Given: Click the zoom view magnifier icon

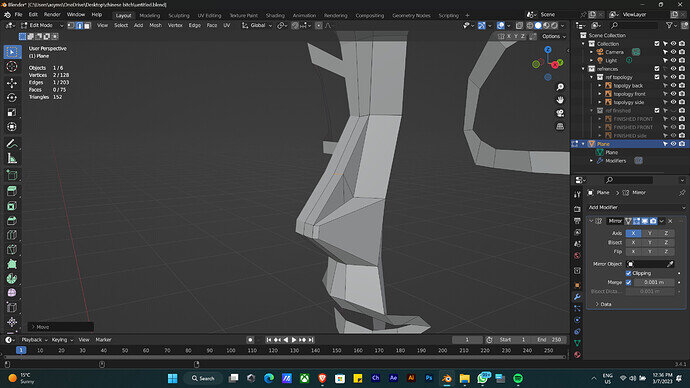Looking at the screenshot, I should (560, 87).
